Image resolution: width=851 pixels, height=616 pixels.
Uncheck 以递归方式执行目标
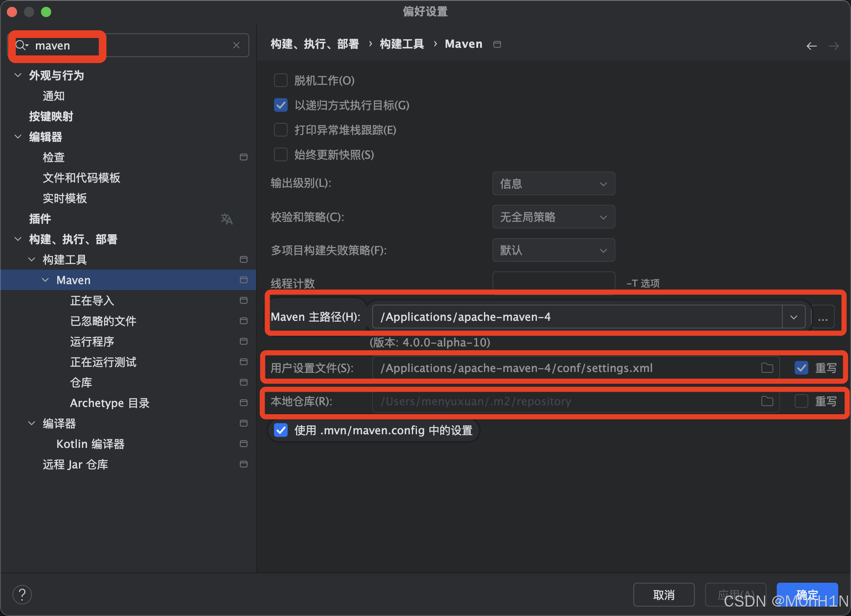click(280, 105)
